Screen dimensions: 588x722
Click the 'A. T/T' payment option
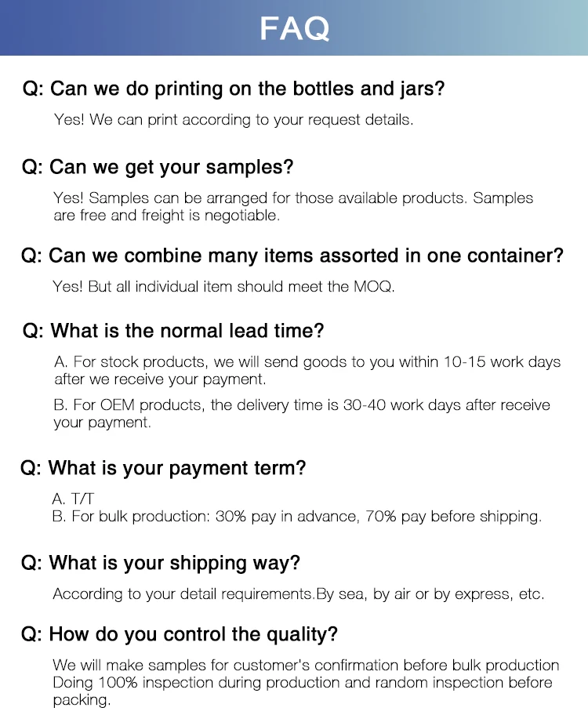click(x=78, y=499)
